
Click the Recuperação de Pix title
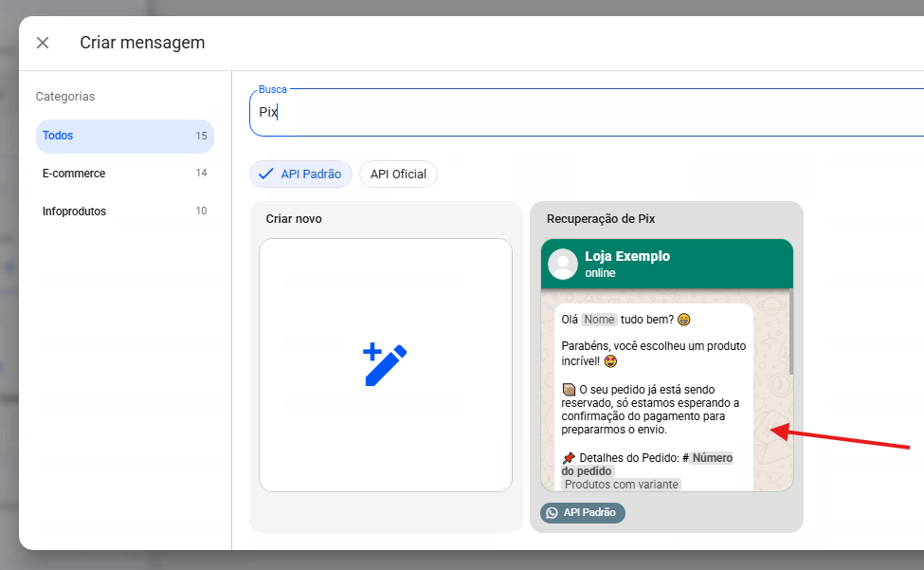coord(601,219)
